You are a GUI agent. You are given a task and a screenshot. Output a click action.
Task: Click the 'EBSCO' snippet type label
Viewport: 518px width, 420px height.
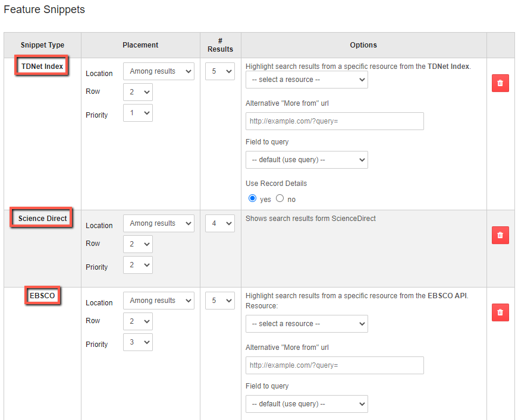tap(42, 296)
